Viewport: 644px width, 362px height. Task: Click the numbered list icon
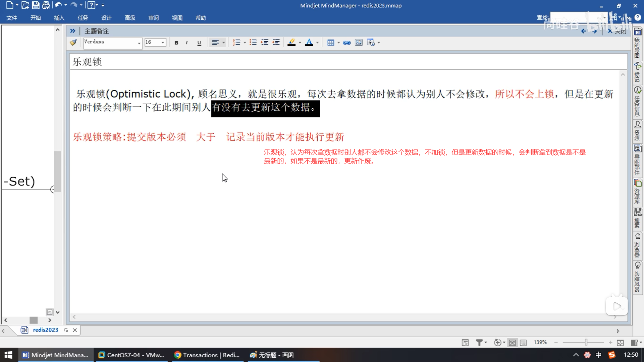(x=236, y=43)
